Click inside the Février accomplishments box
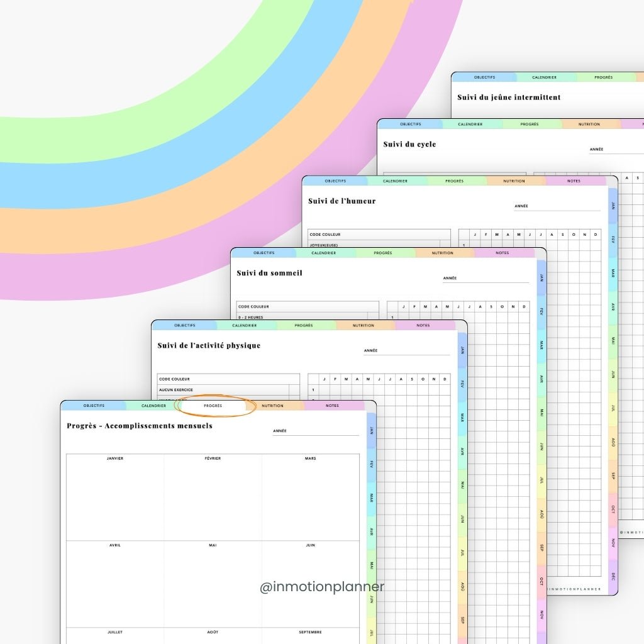The width and height of the screenshot is (644, 644). point(213,500)
